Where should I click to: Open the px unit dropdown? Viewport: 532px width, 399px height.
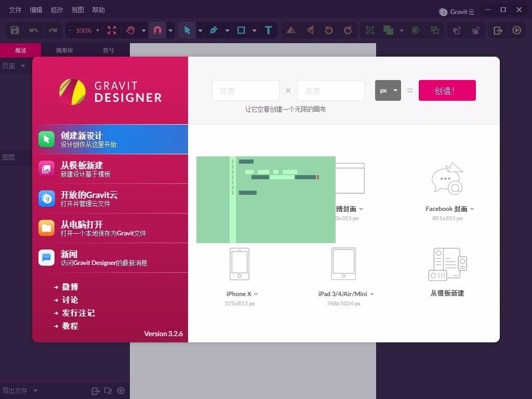[x=388, y=90]
